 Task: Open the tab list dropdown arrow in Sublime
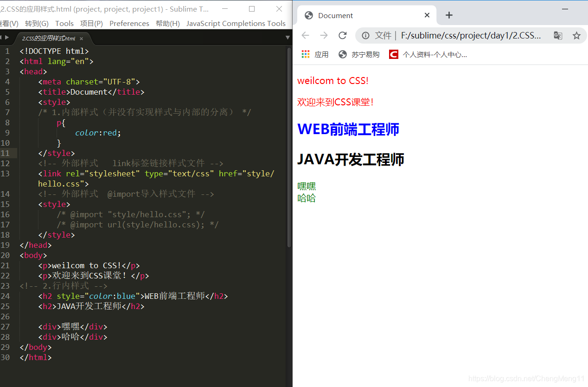[x=288, y=38]
